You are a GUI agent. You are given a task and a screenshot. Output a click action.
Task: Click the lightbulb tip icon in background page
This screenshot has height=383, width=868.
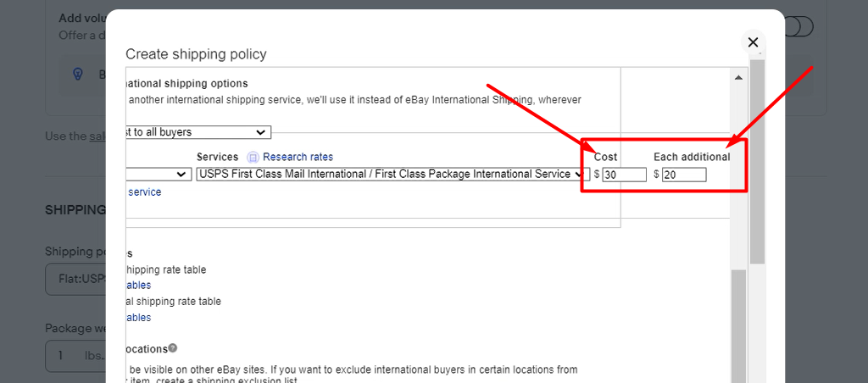78,74
